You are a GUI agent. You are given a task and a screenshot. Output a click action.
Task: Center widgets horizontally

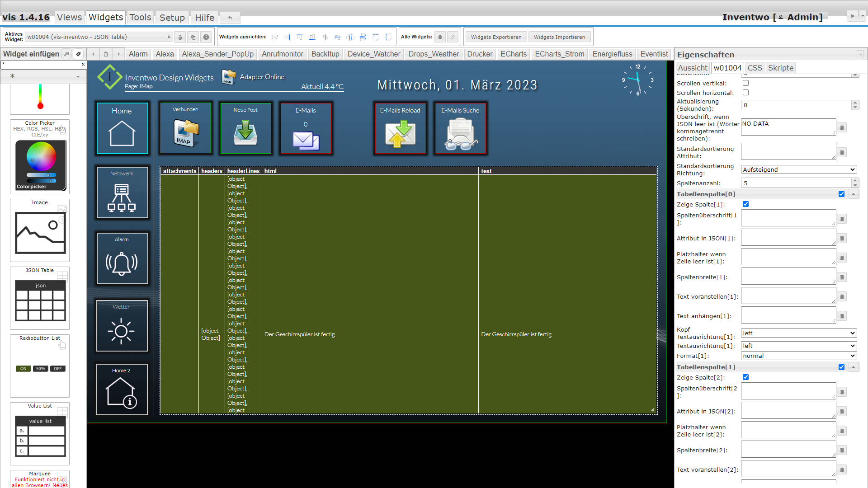(325, 37)
